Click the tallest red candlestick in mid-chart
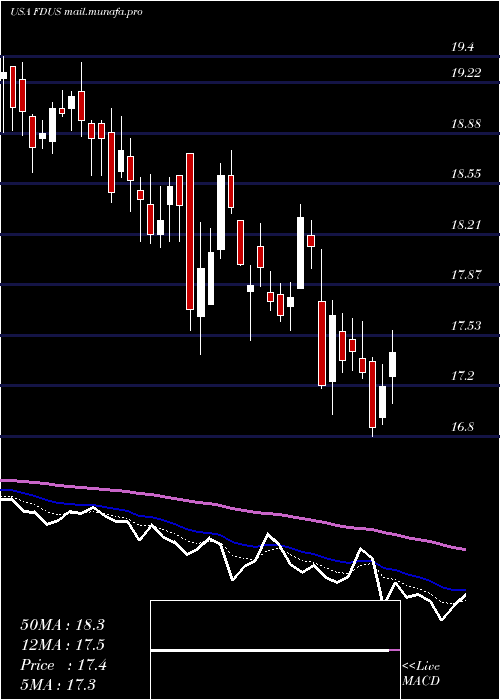Image resolution: width=500 pixels, height=700 pixels. (x=190, y=231)
